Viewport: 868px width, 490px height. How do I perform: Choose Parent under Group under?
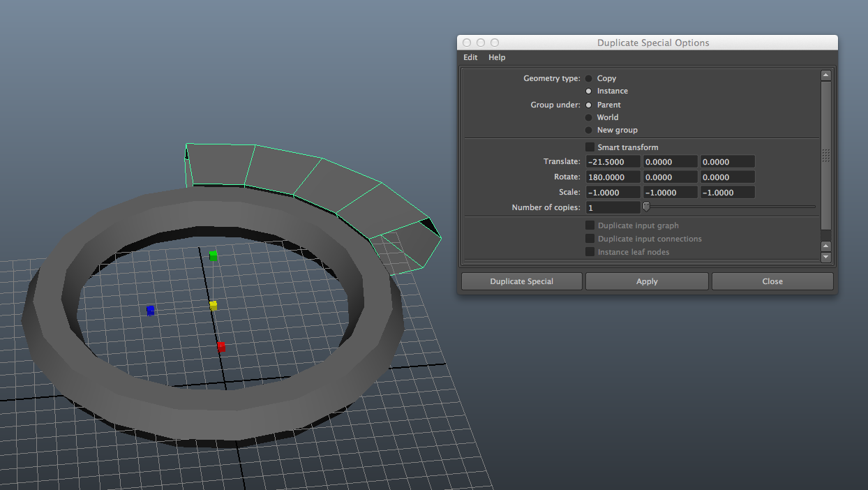click(589, 105)
